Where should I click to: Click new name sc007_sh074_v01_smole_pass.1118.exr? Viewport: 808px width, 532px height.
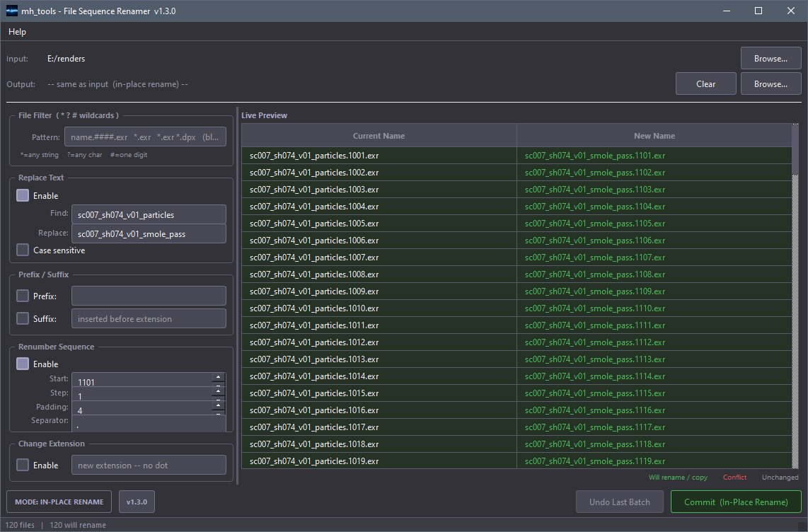coord(654,444)
